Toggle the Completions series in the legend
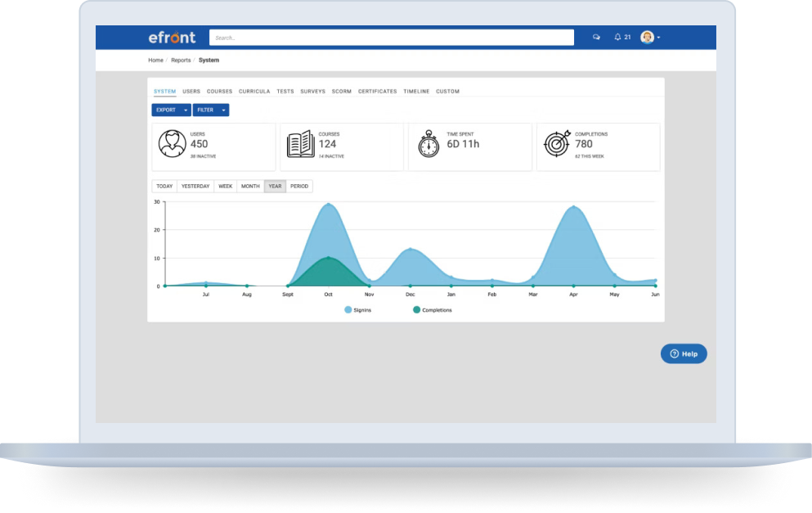The image size is (812, 513). point(432,309)
